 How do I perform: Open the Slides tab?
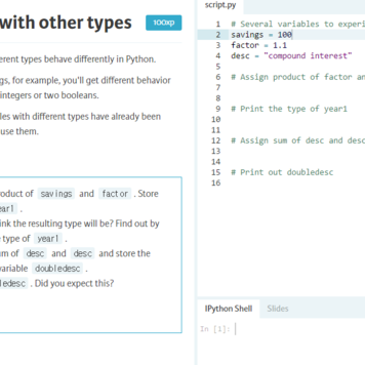point(277,308)
